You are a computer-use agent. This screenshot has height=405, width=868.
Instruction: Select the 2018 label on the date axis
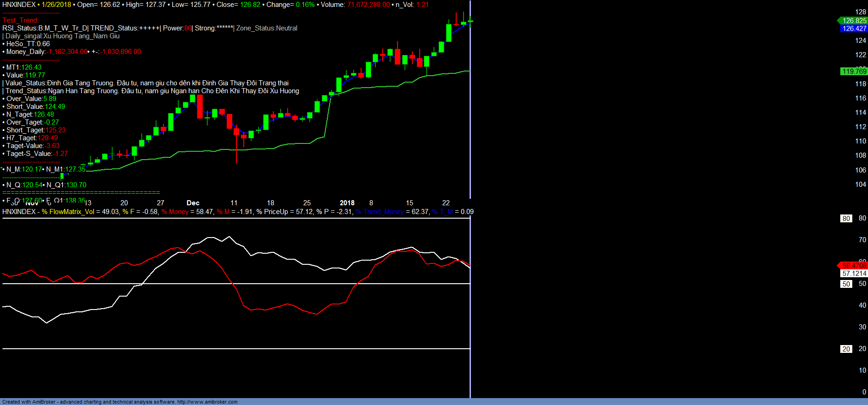347,203
